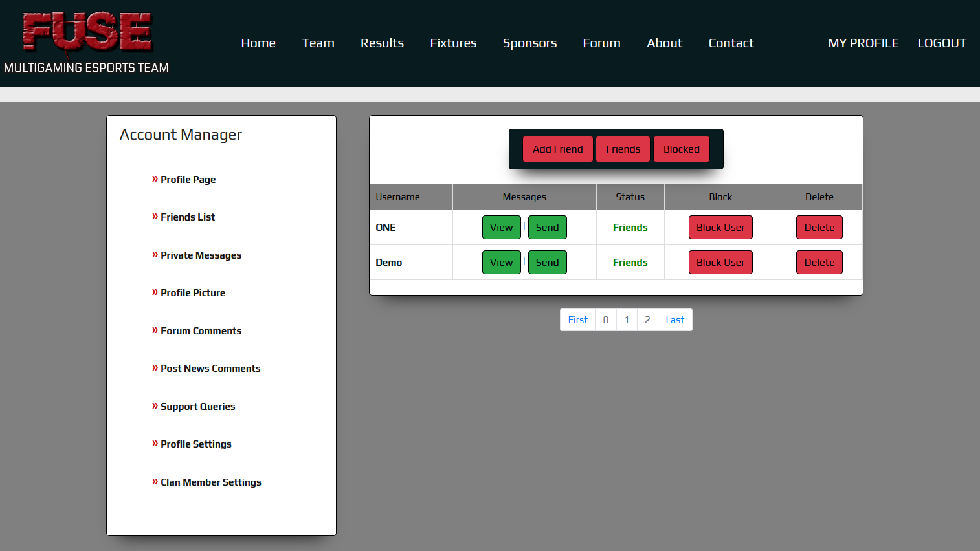Switch to the Blocked list tab
Viewport: 980px width, 551px height.
tap(681, 149)
